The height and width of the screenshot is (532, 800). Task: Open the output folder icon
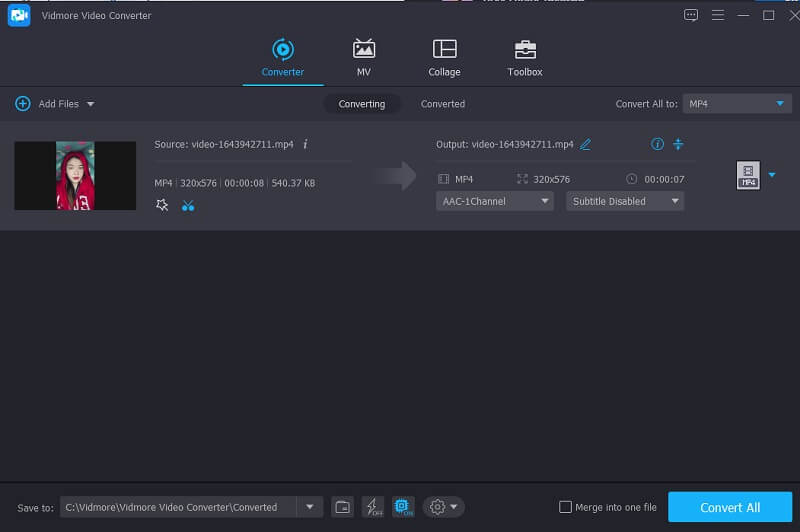click(342, 507)
